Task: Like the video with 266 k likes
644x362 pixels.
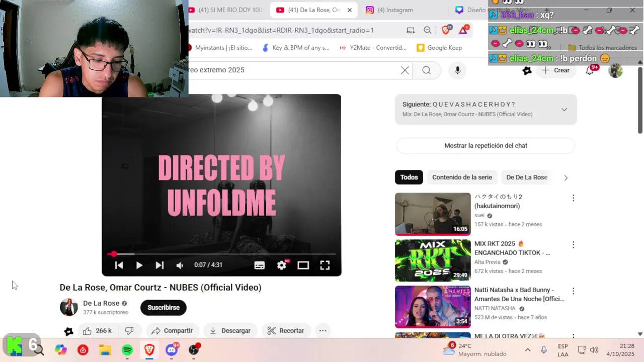Action: 97,330
